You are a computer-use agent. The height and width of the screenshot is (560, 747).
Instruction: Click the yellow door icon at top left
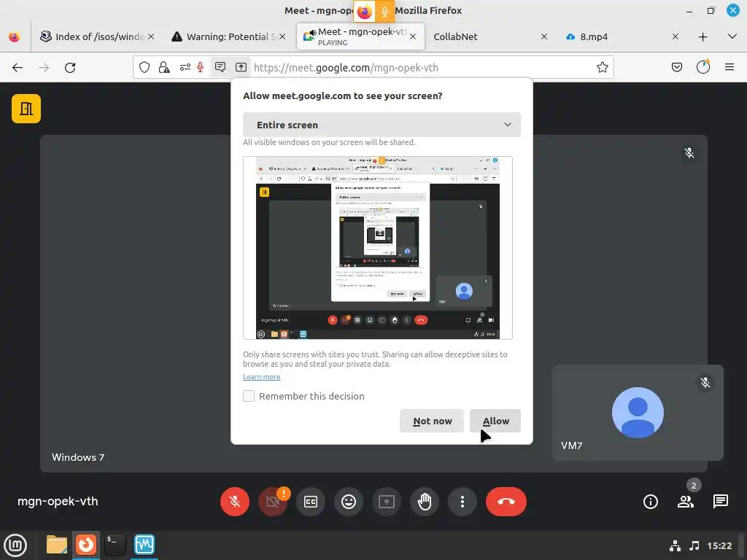point(26,109)
